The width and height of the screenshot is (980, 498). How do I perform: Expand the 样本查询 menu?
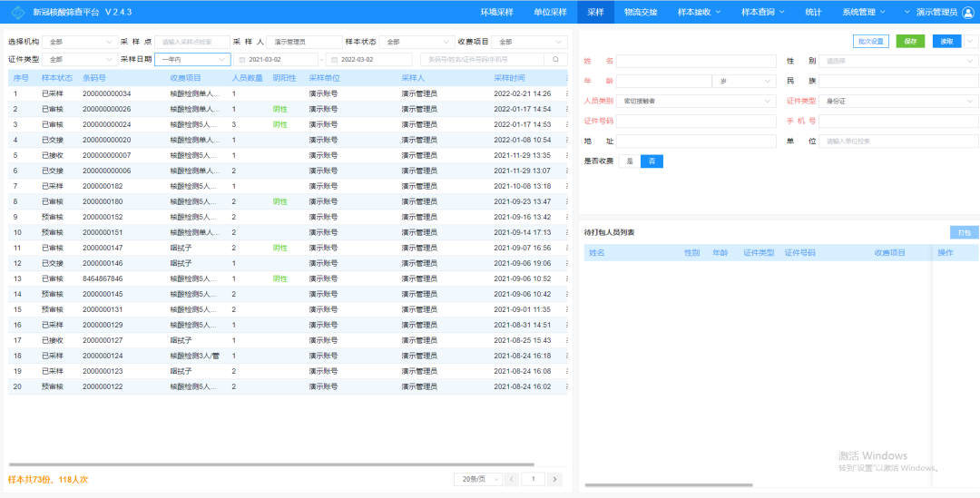(763, 12)
